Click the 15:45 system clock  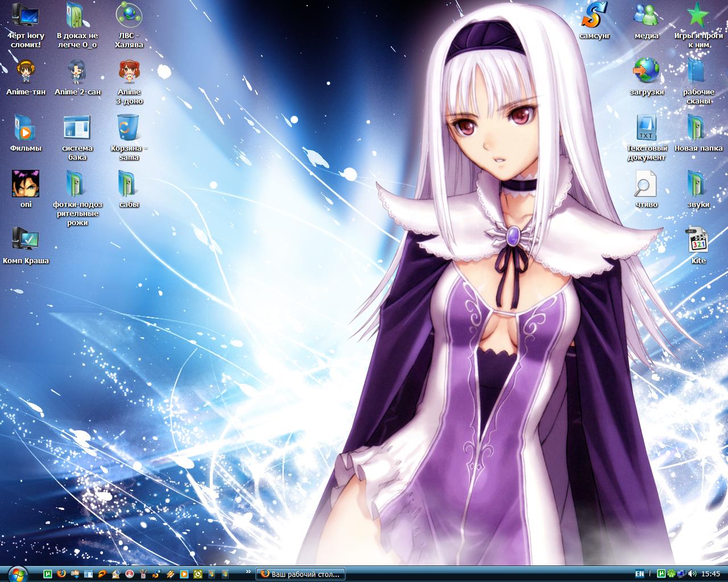[711, 574]
